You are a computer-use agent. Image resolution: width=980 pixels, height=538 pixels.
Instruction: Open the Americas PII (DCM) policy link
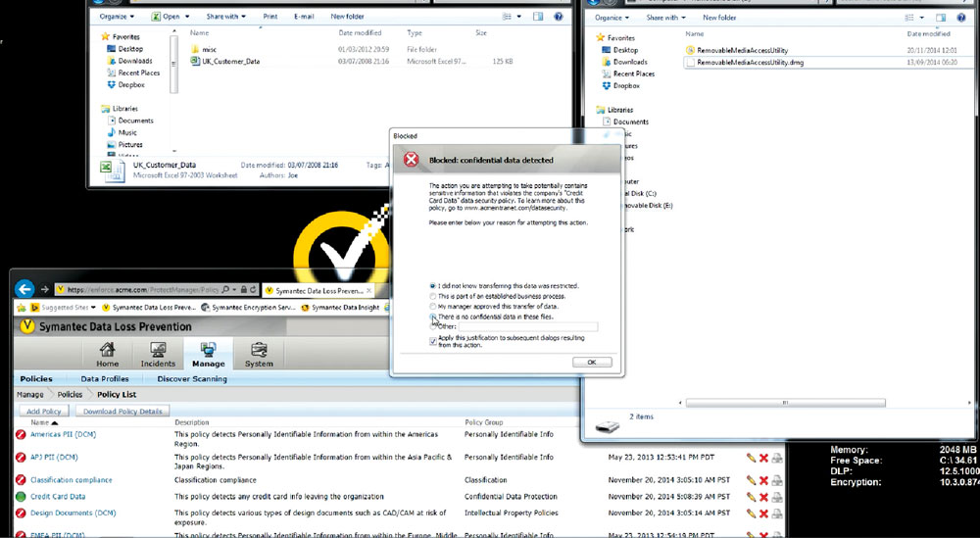click(63, 434)
